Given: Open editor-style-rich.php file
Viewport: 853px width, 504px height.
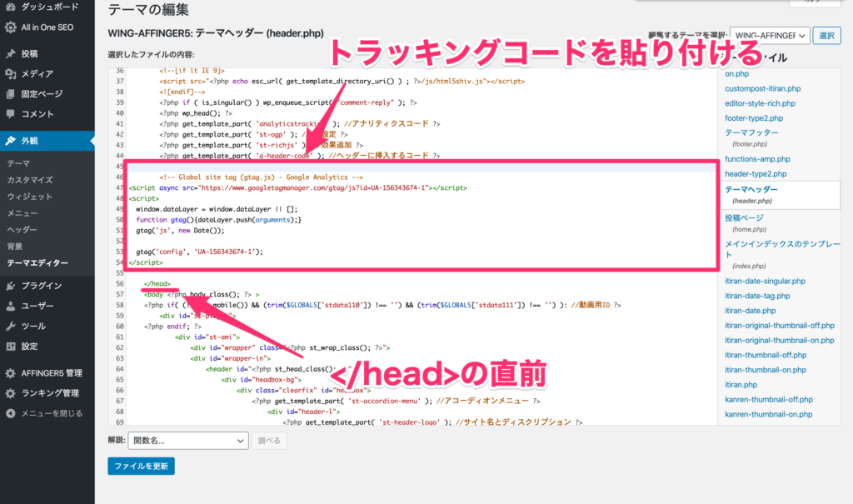Looking at the screenshot, I should point(760,102).
